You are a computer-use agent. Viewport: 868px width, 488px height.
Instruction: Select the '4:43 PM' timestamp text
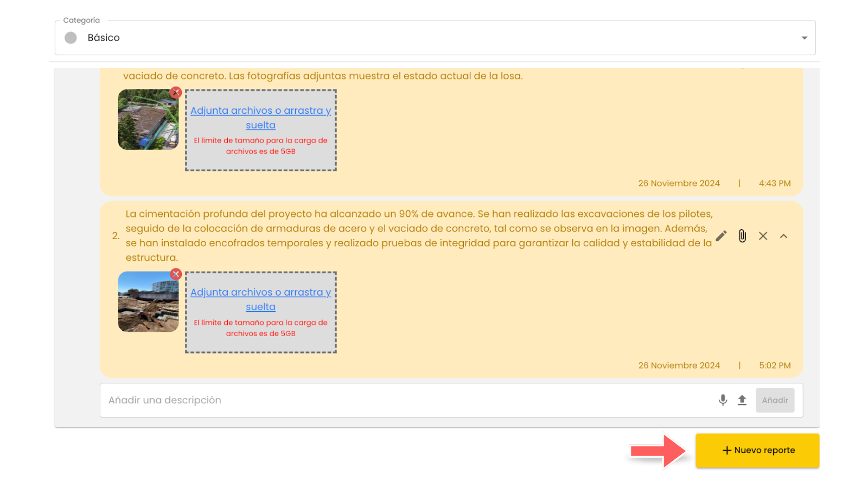(x=775, y=183)
